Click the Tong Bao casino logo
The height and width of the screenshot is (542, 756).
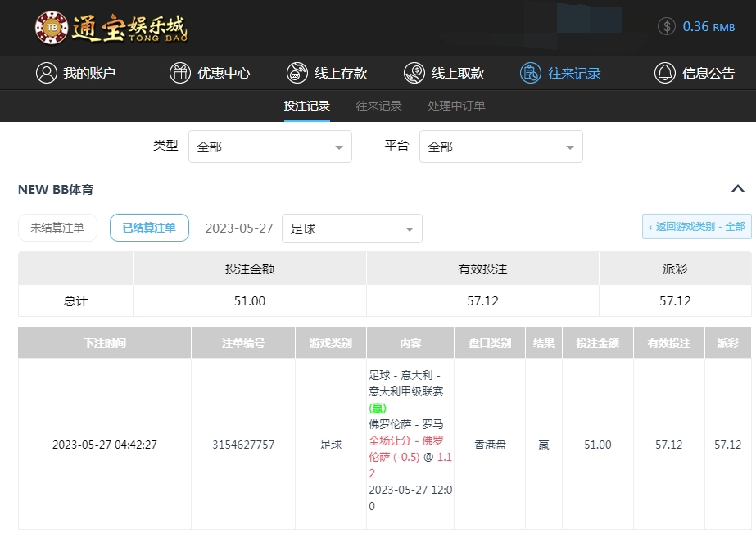click(111, 27)
